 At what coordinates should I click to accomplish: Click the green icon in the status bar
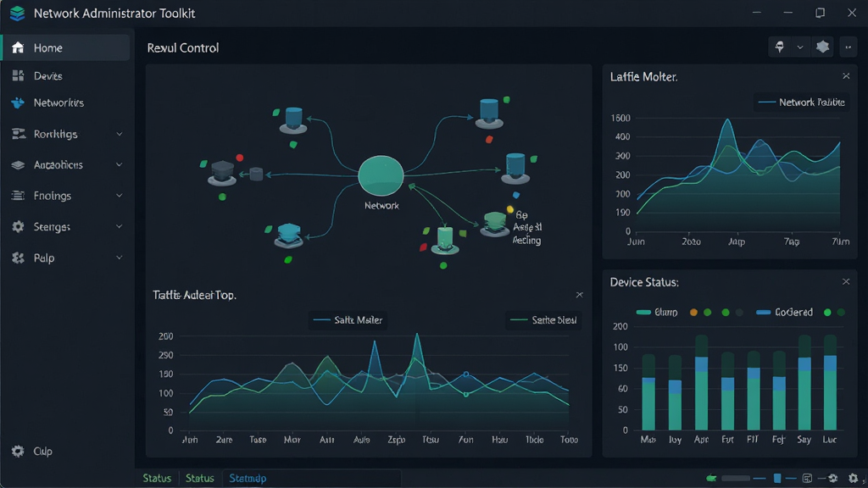tap(711, 478)
